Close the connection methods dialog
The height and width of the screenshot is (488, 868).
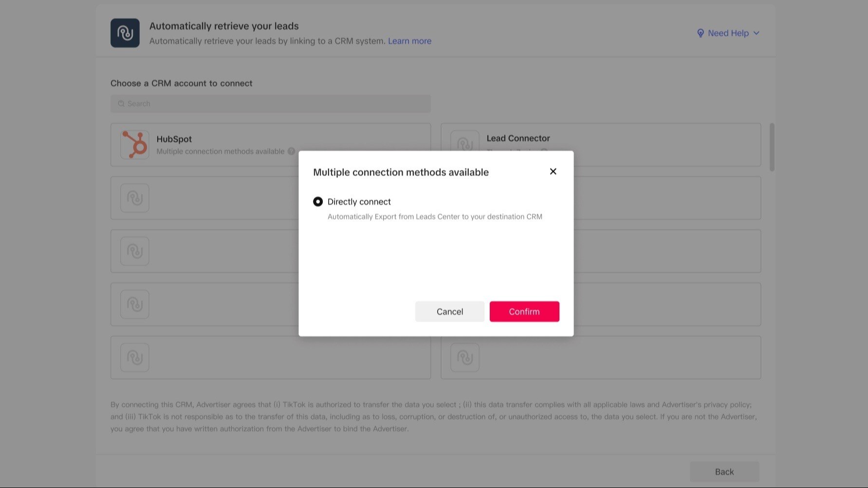[x=553, y=171]
